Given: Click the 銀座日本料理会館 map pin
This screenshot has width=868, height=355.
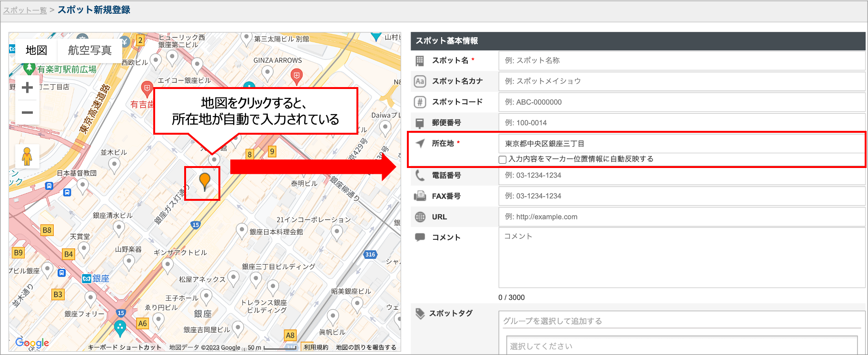Looking at the screenshot, I should (x=242, y=231).
